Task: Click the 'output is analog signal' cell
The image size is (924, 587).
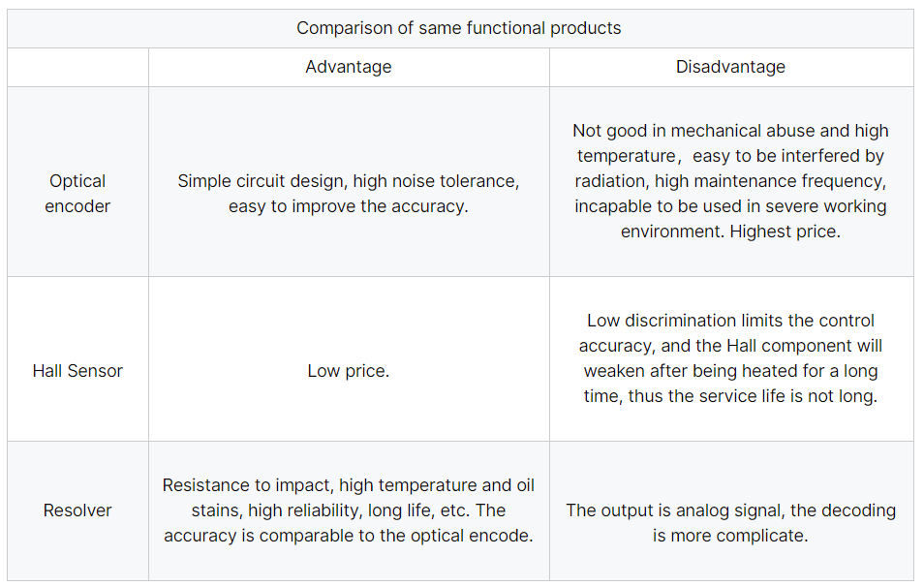Action: pyautogui.click(x=731, y=511)
